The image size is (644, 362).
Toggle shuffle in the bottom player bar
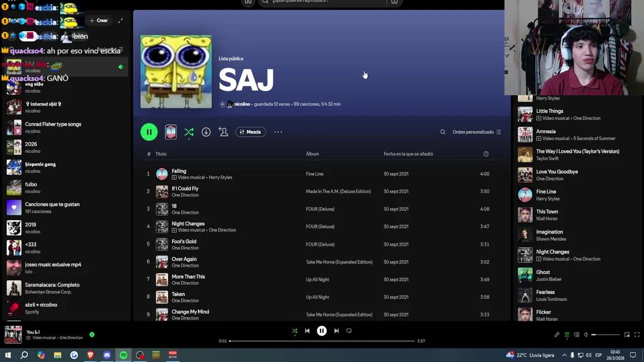click(x=295, y=331)
